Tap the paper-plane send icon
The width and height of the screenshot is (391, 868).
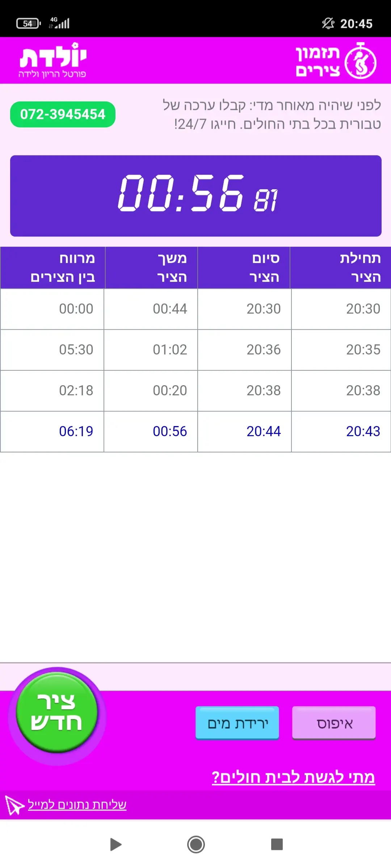14,805
